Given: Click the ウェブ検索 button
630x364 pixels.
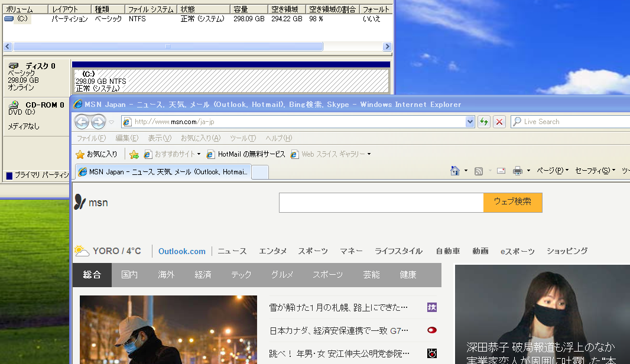Looking at the screenshot, I should 512,202.
